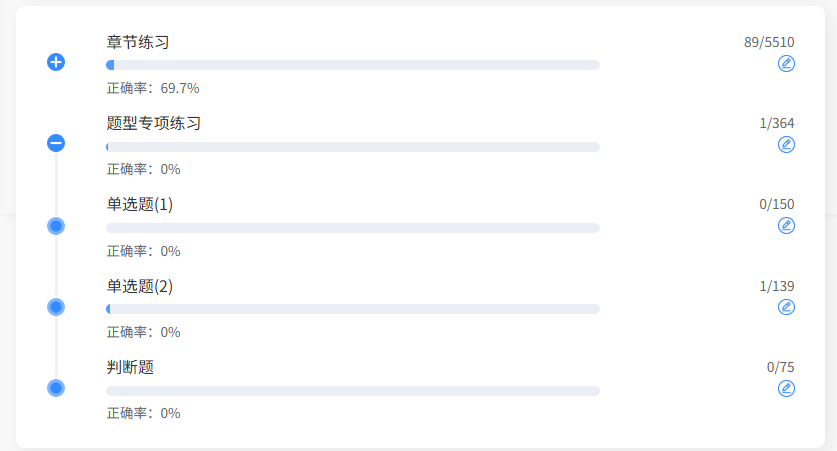Collapse 题型专项练习 with minus icon
Viewport: 837px width, 451px height.
[x=56, y=143]
